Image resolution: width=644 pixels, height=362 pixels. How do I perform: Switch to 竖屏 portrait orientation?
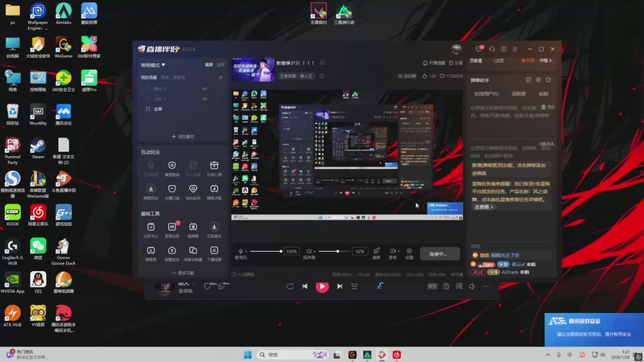[221, 65]
